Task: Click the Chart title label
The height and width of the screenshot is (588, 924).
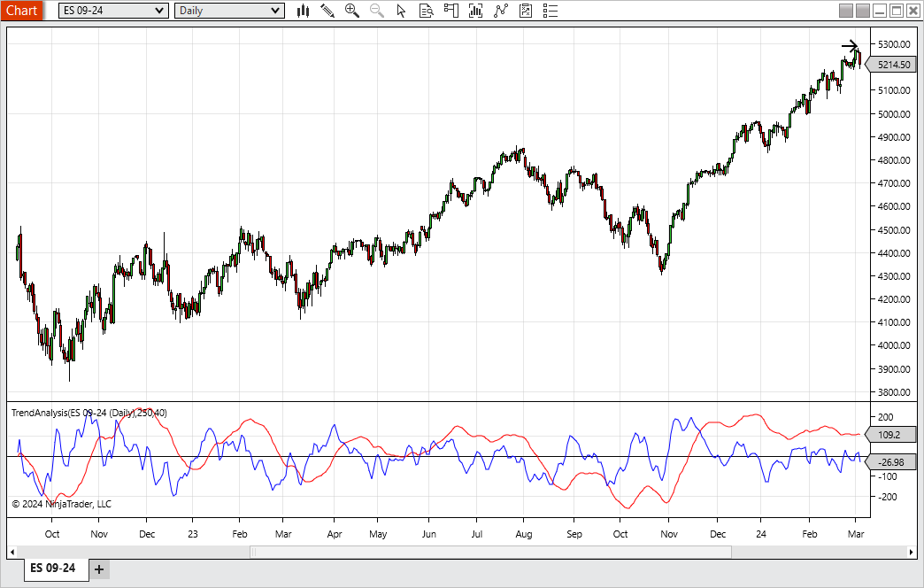Action: pyautogui.click(x=22, y=11)
